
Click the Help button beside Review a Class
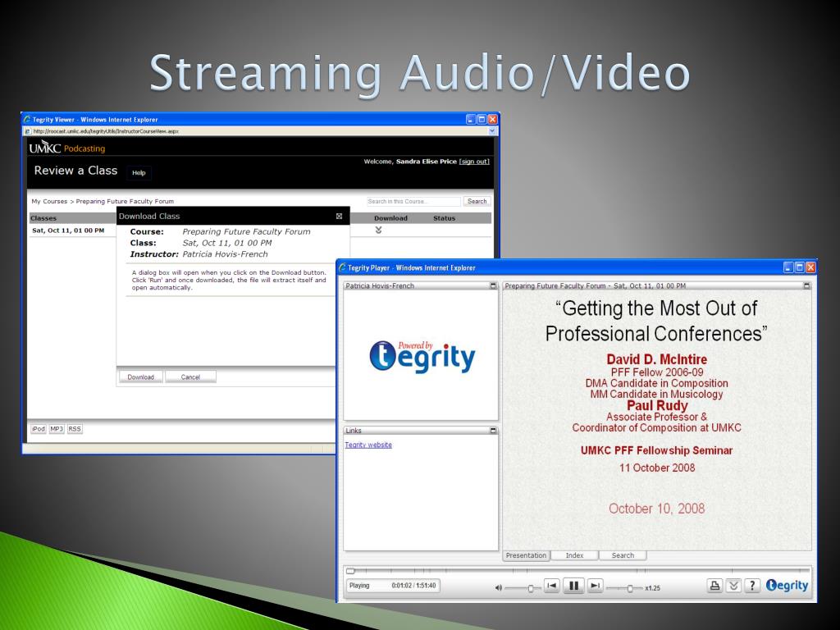pos(139,172)
